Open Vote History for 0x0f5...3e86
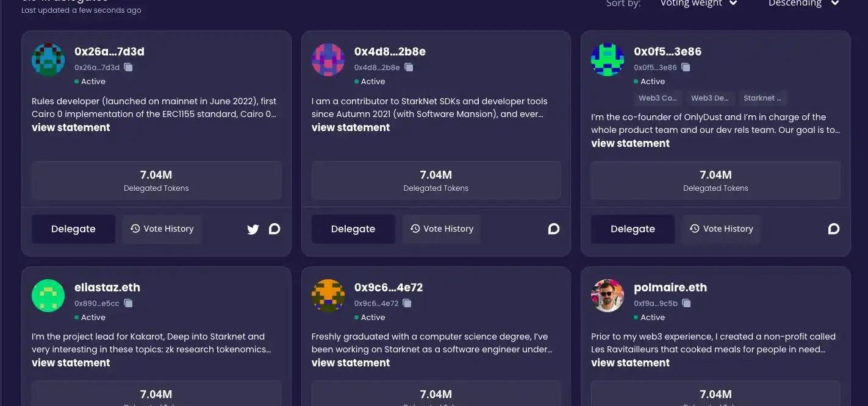 coord(721,229)
